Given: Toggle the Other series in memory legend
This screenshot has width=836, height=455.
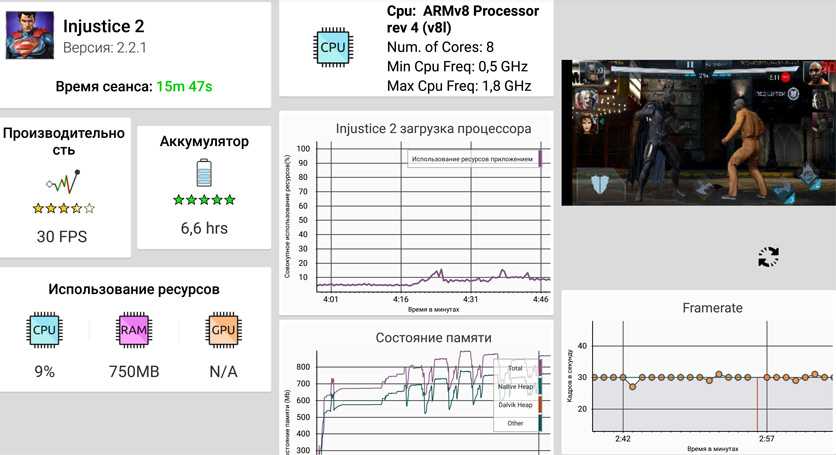Looking at the screenshot, I should 515,423.
